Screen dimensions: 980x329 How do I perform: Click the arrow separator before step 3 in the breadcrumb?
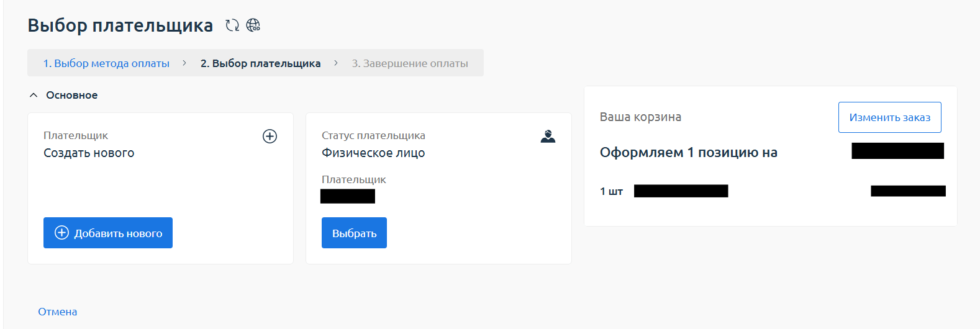point(336,63)
